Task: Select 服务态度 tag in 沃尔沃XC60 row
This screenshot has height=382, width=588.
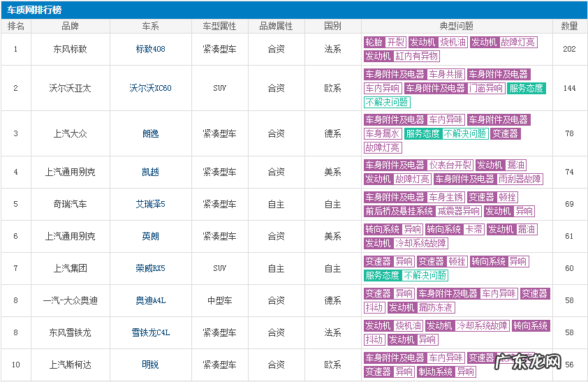Action: point(526,89)
